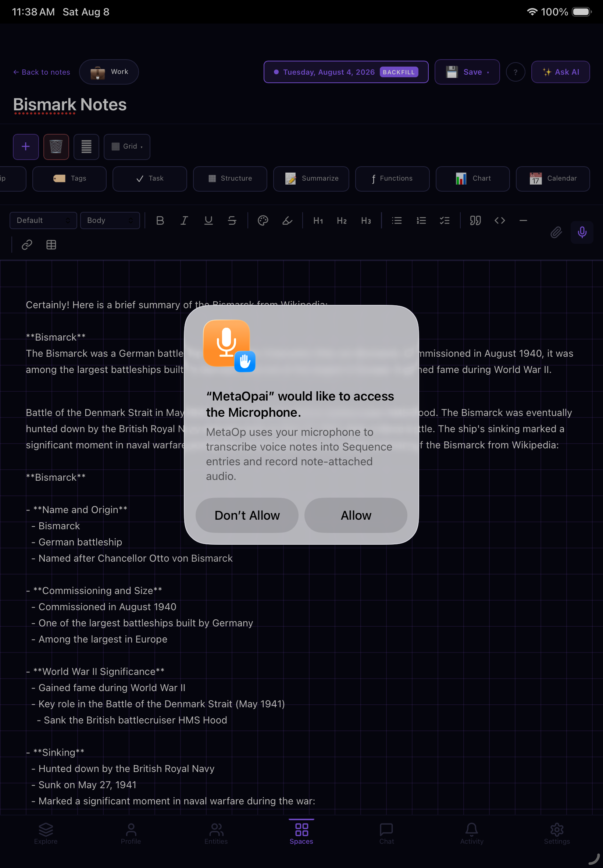603x868 pixels.
Task: Insert a table
Action: [51, 245]
